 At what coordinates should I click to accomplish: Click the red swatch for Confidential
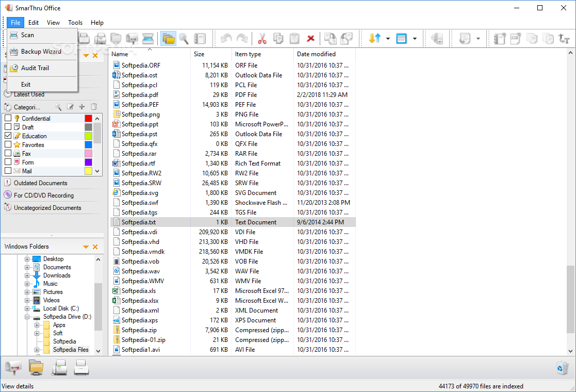[89, 118]
